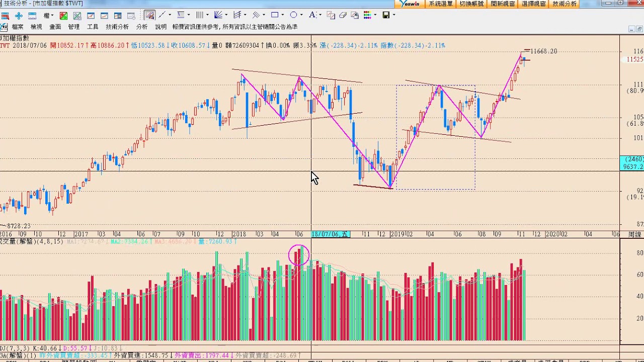
Task: Click the first red-blue list icon in toolbar
Action: click(5, 16)
